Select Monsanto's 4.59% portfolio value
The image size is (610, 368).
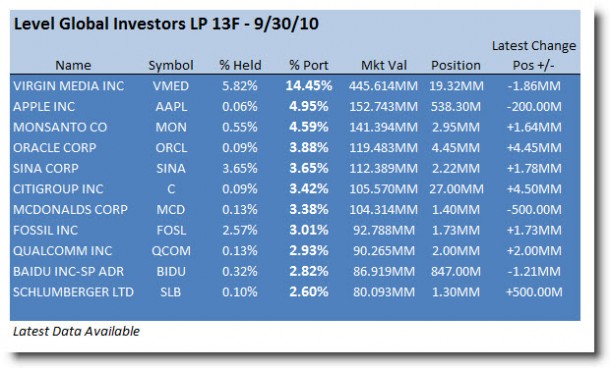[309, 127]
